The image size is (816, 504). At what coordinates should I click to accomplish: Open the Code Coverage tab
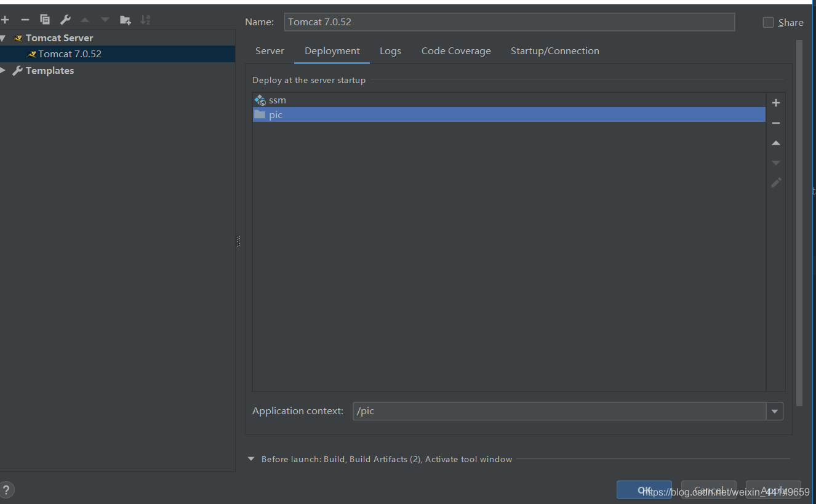pyautogui.click(x=456, y=51)
